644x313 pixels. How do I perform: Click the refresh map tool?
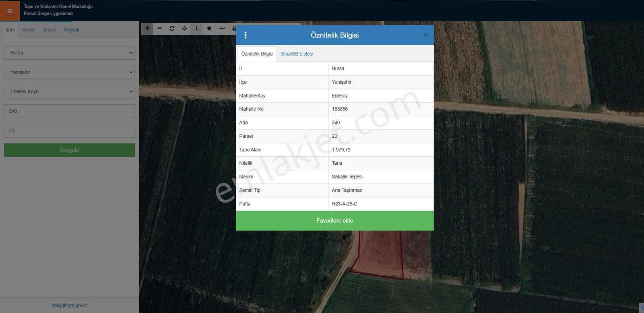tap(172, 28)
